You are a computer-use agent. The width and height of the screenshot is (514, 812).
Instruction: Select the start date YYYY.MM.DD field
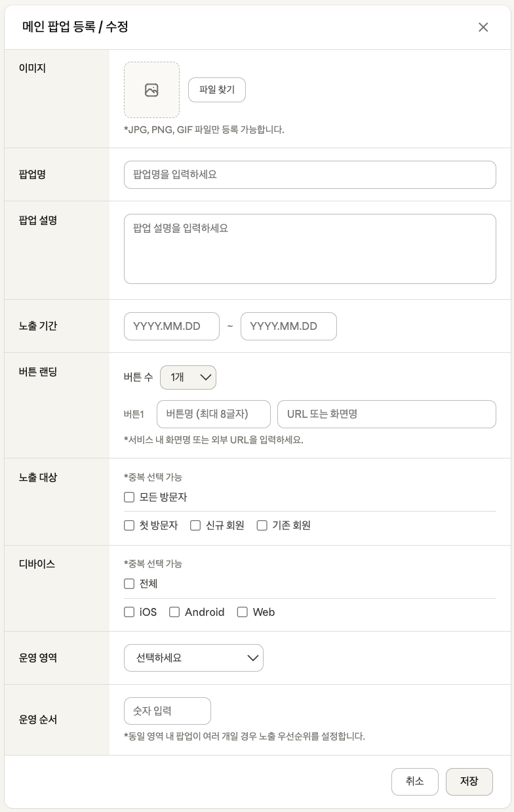172,326
